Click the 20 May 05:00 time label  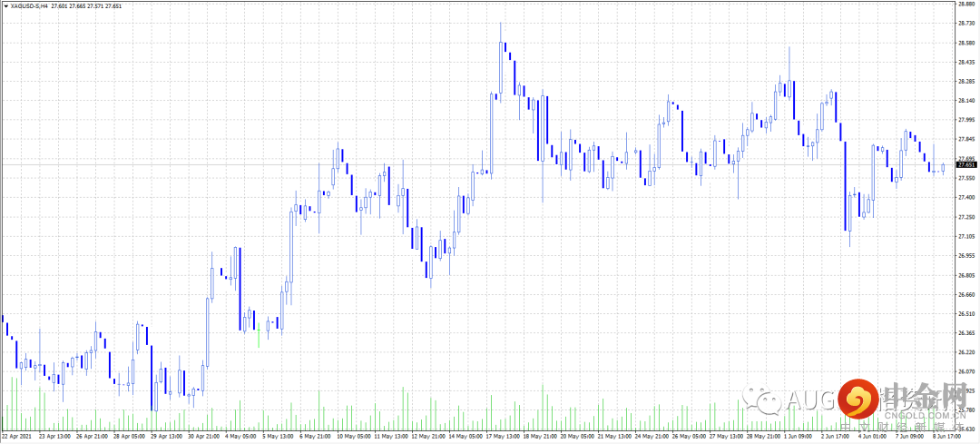click(x=575, y=436)
